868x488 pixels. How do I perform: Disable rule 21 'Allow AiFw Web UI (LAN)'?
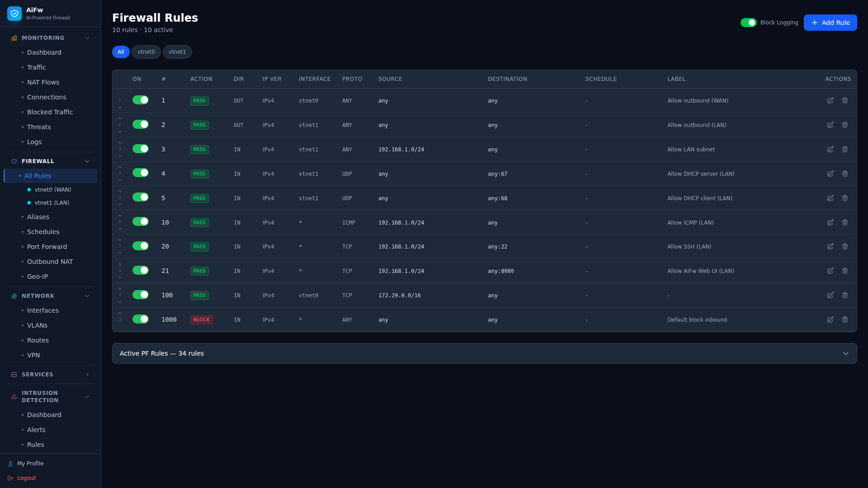(141, 270)
